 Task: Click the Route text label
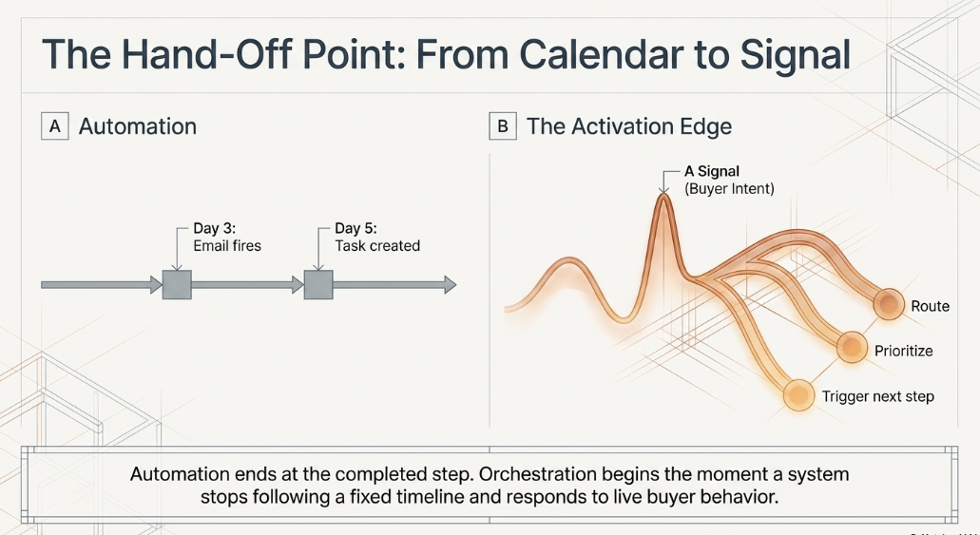coord(930,306)
